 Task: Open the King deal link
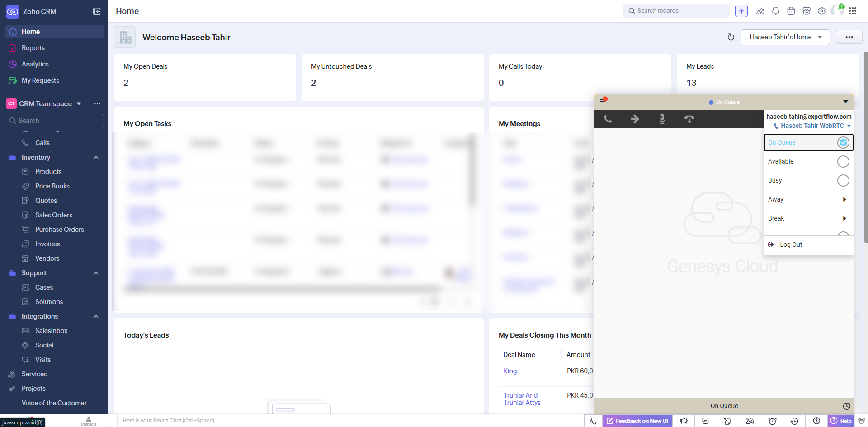coord(510,371)
